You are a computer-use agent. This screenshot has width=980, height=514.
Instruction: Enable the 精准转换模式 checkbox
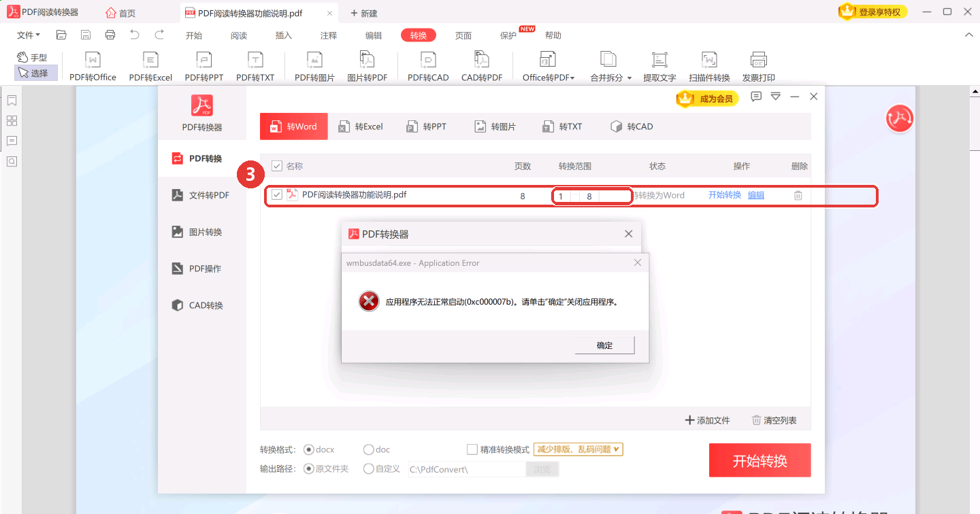coord(472,449)
